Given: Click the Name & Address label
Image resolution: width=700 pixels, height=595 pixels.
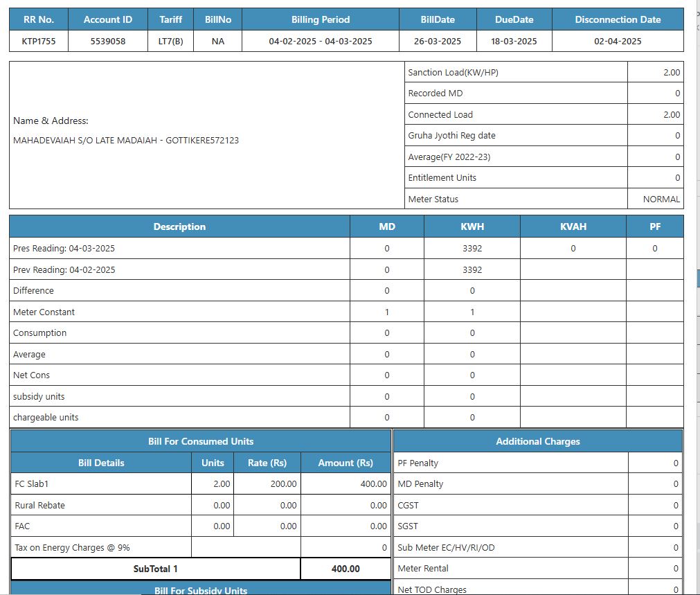Looking at the screenshot, I should (51, 121).
